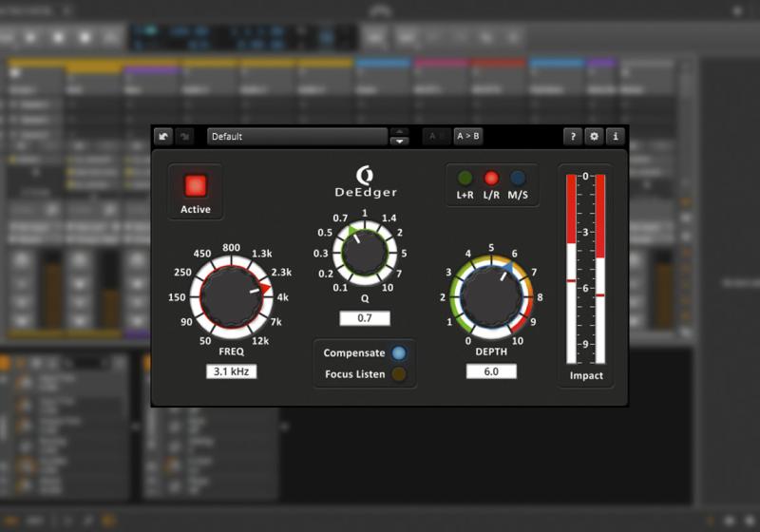Click the blue DEPTH marker arrow

tap(509, 270)
